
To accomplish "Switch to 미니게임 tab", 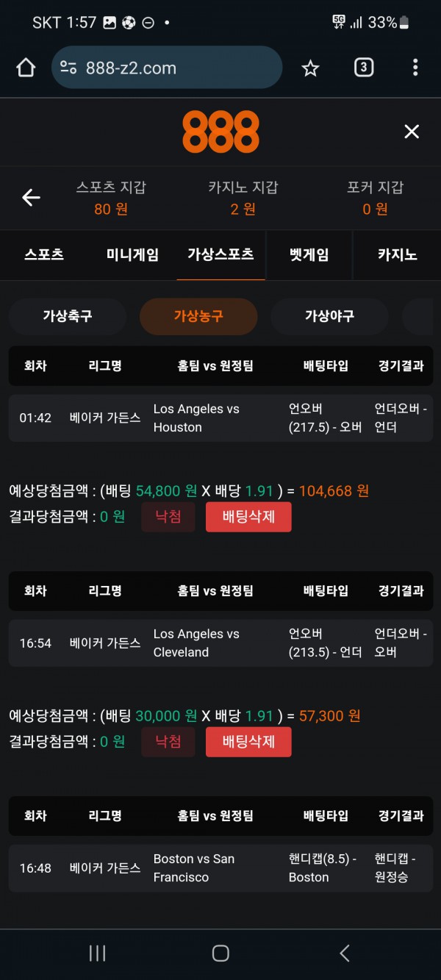I will click(x=132, y=255).
